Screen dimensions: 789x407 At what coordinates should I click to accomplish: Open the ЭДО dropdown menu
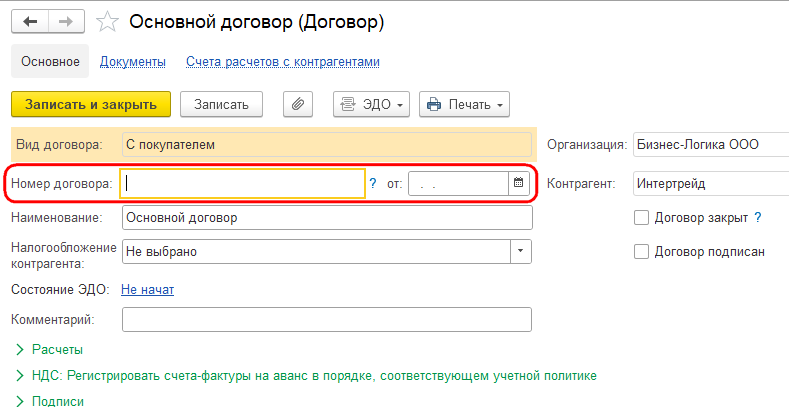371,104
